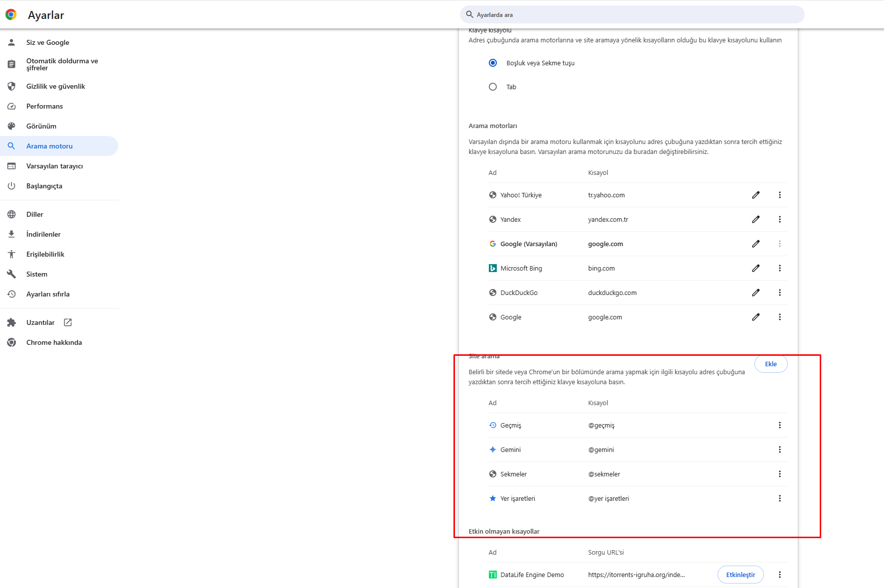The height and width of the screenshot is (588, 884).
Task: Click the edit pencil for Google (Varsayılan)
Action: 755,244
